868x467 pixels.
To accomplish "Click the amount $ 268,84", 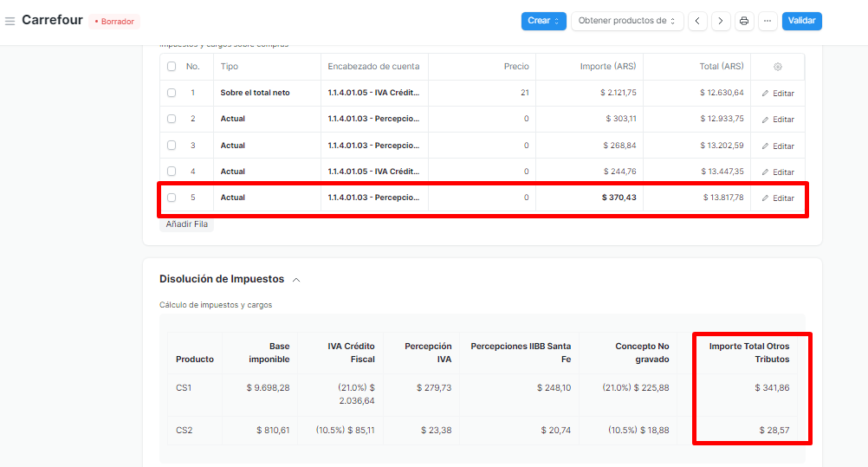I will [x=619, y=146].
